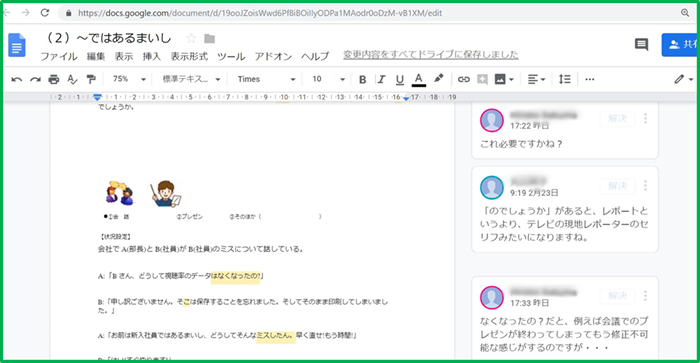Click the right indent ruler marker
Image resolution: width=700 pixels, height=363 pixels.
[x=406, y=98]
